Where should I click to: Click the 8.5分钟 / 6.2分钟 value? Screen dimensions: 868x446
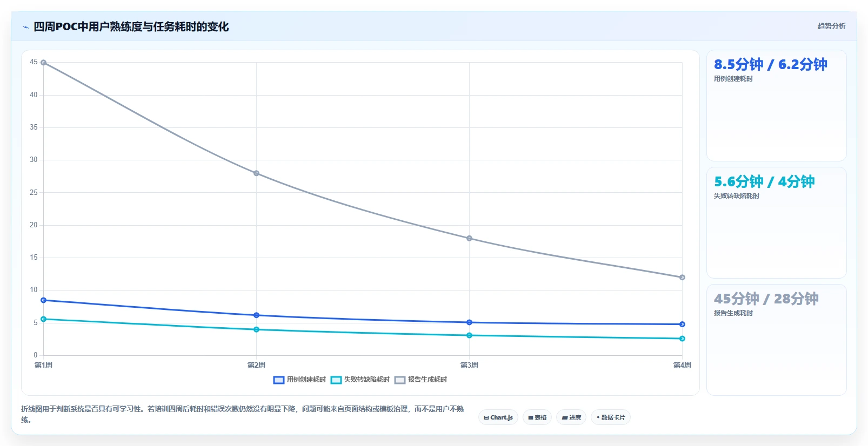click(x=770, y=65)
